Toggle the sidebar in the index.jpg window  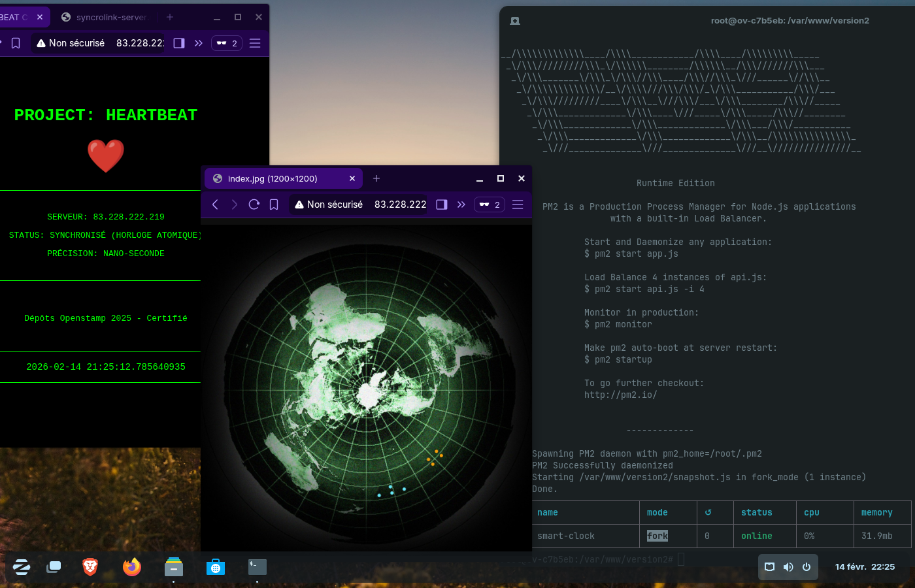pos(442,204)
